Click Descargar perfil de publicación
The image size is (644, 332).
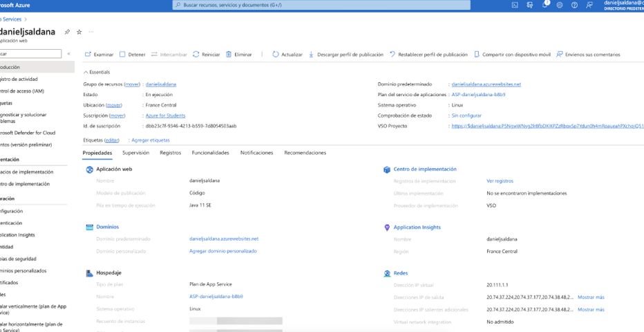pyautogui.click(x=345, y=55)
